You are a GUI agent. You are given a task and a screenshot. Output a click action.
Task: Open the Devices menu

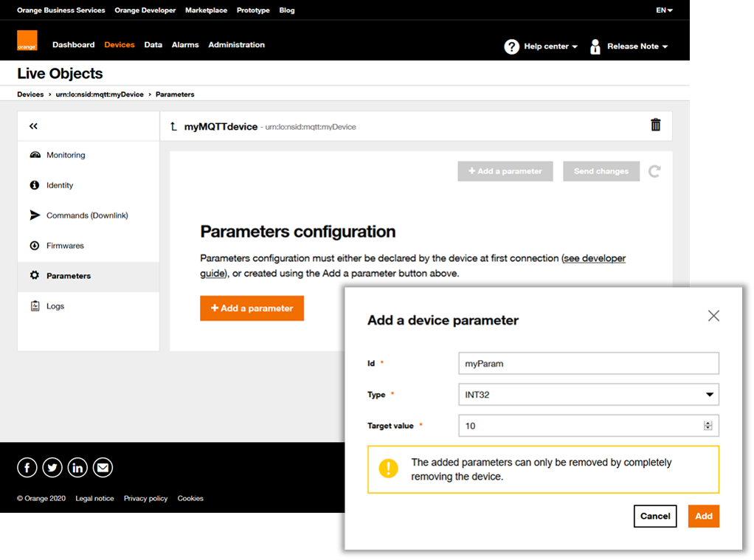pyautogui.click(x=120, y=45)
